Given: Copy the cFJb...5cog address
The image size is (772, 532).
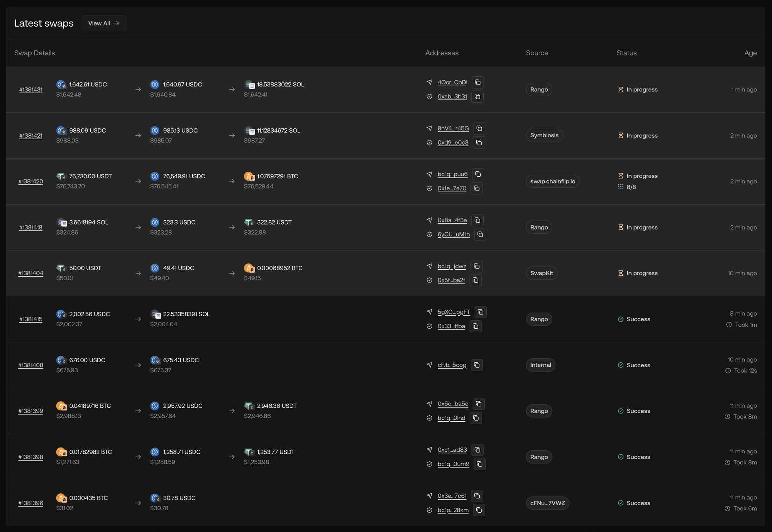Looking at the screenshot, I should (x=477, y=365).
